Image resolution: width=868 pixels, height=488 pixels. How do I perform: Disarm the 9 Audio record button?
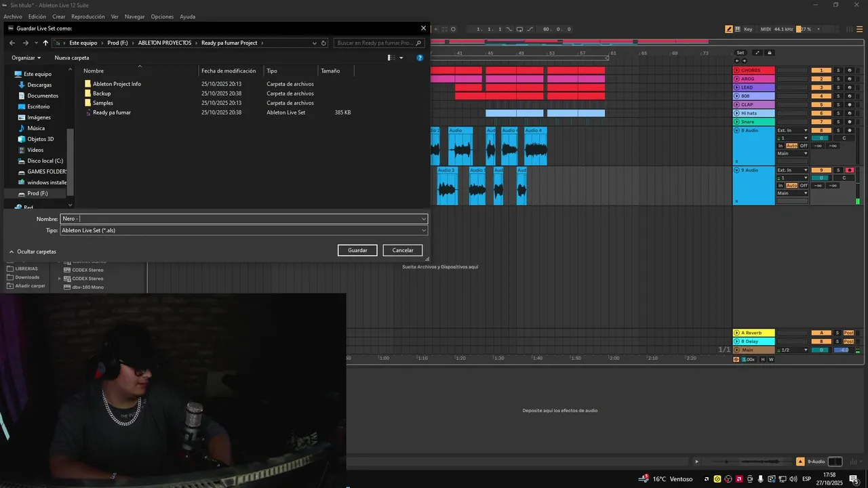pos(849,170)
